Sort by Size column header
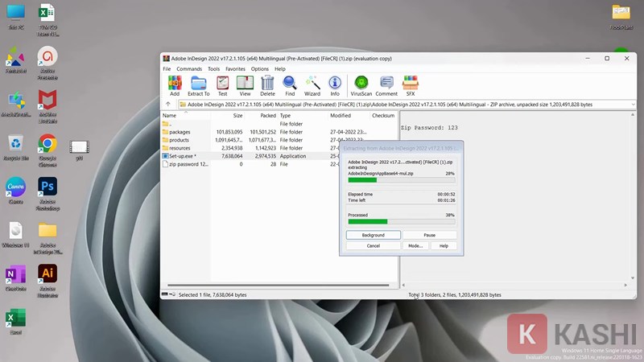This screenshot has width=644, height=362. (x=228, y=116)
